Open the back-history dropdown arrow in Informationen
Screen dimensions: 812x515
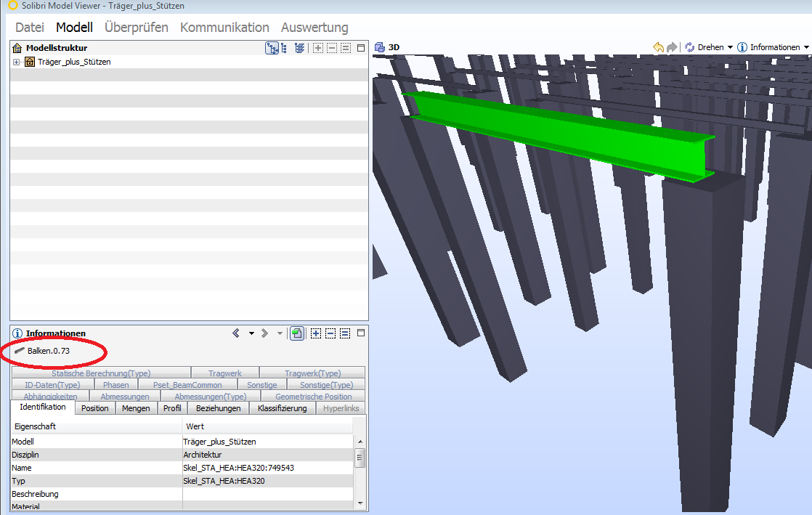tap(251, 333)
